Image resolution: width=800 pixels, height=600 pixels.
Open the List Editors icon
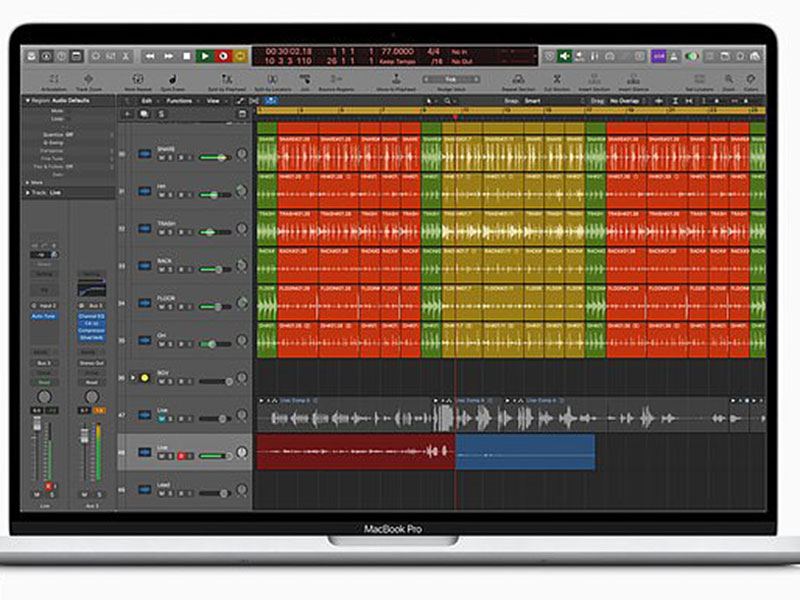click(710, 56)
